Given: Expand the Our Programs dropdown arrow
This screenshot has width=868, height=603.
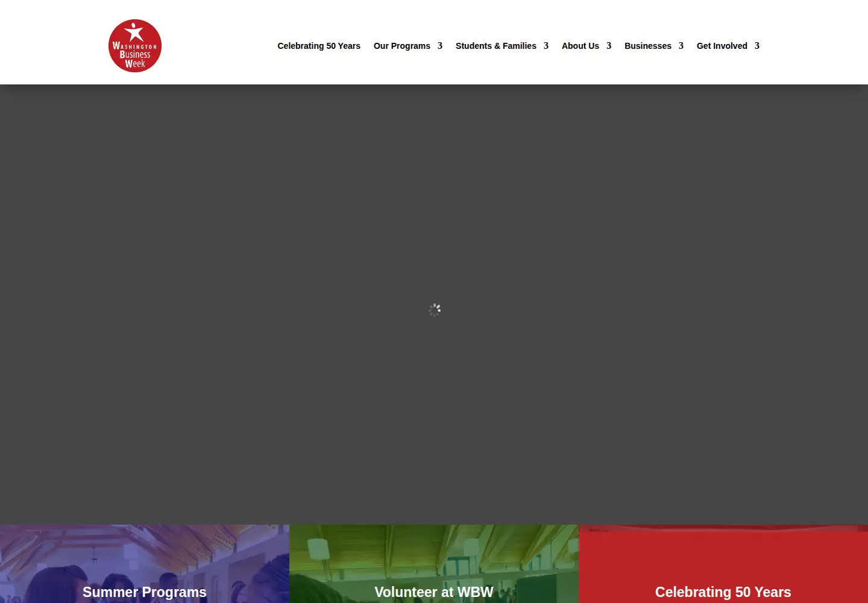Looking at the screenshot, I should [x=440, y=46].
